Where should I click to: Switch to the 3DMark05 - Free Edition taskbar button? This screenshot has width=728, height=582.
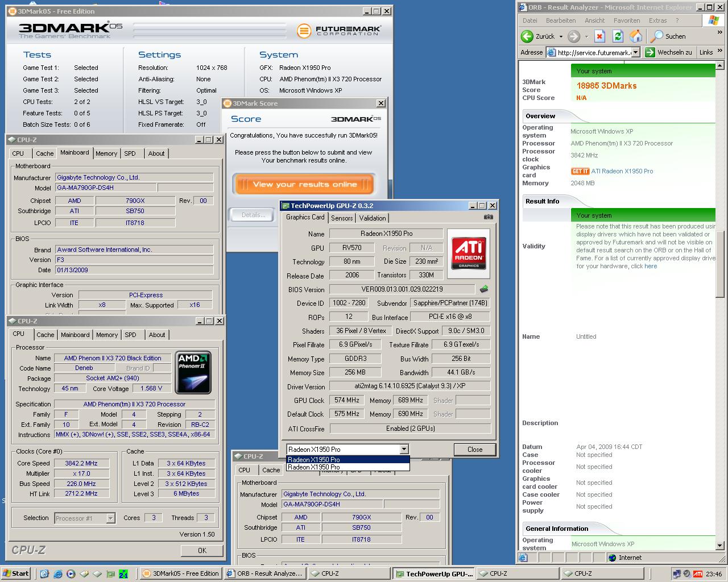click(181, 573)
